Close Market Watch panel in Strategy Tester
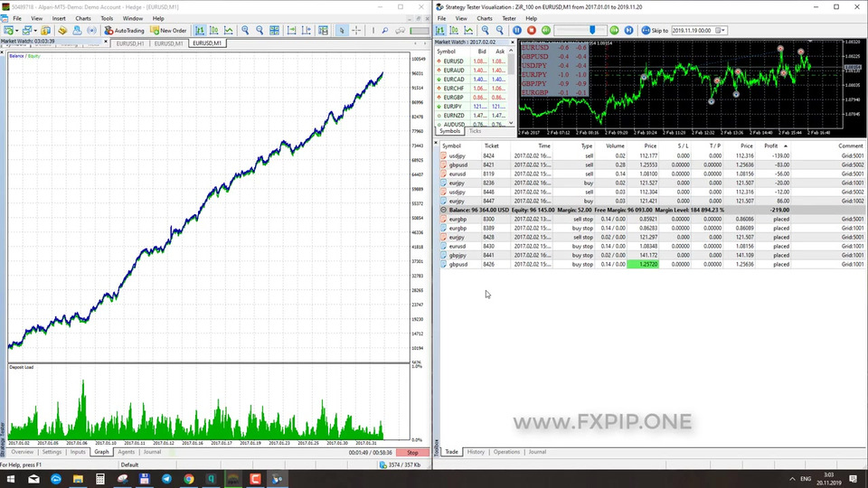Viewport: 868px width, 488px height. [512, 42]
